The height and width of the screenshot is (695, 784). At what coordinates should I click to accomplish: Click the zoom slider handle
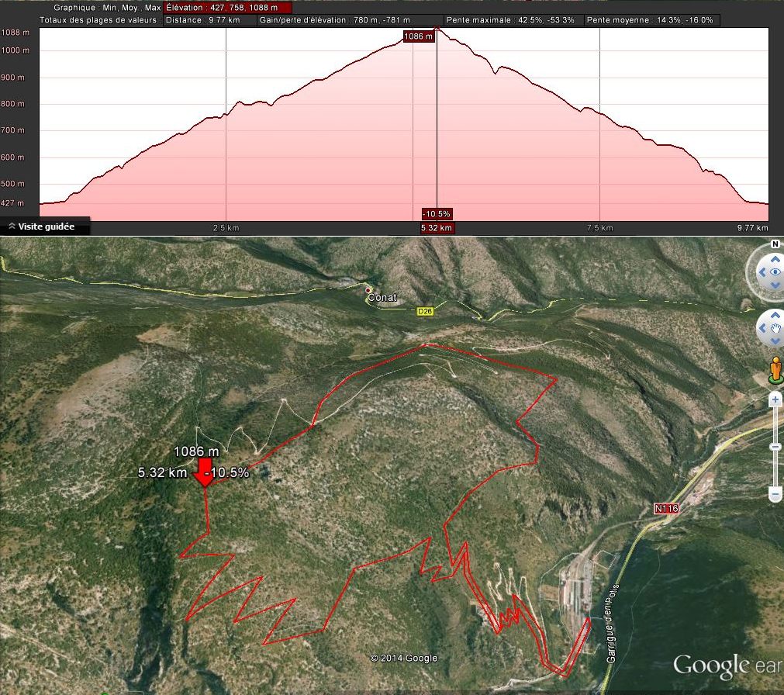[775, 447]
